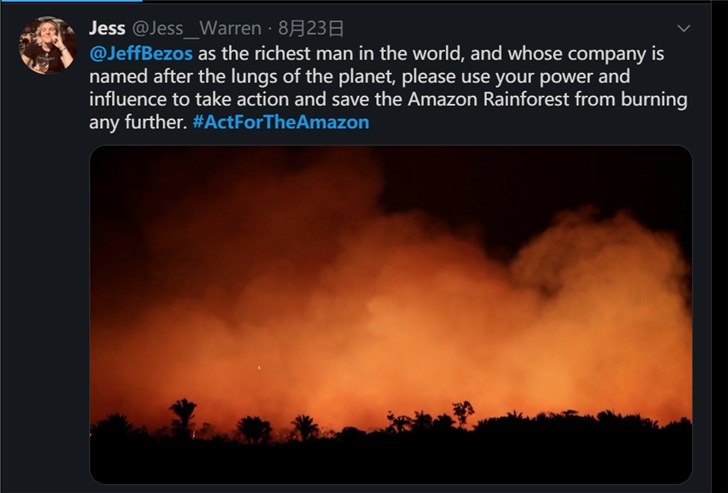Click the empty header space right of the date
This screenshot has height=493, width=728.
coord(500,28)
